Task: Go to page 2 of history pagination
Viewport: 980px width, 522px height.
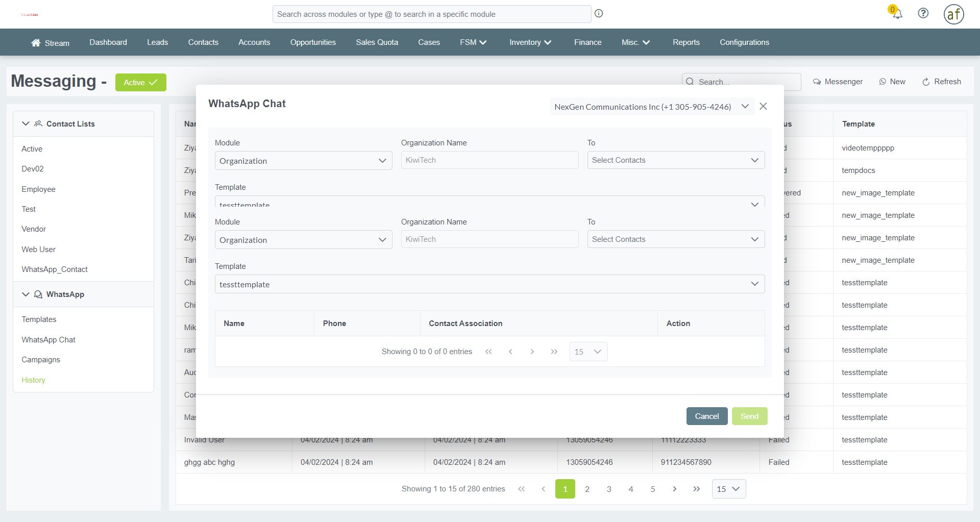Action: [587, 488]
